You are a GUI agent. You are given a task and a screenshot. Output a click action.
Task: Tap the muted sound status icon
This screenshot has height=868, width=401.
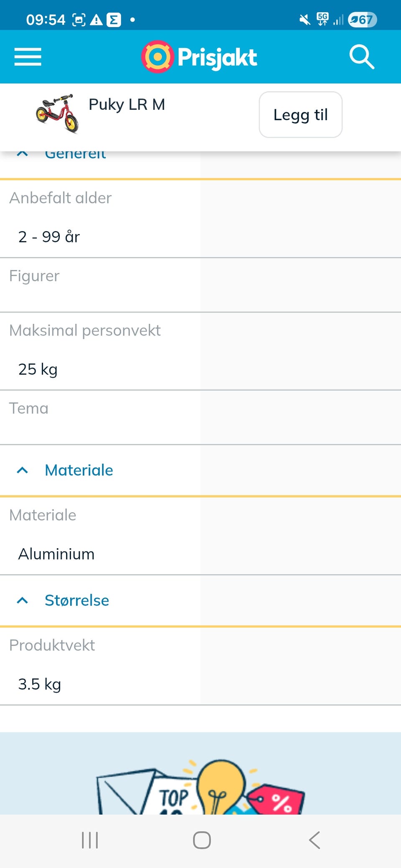(305, 19)
